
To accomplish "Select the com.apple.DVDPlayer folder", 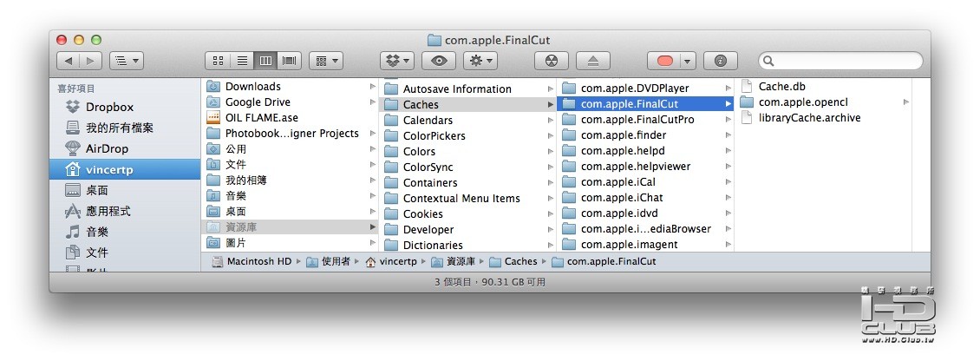I will click(x=645, y=89).
